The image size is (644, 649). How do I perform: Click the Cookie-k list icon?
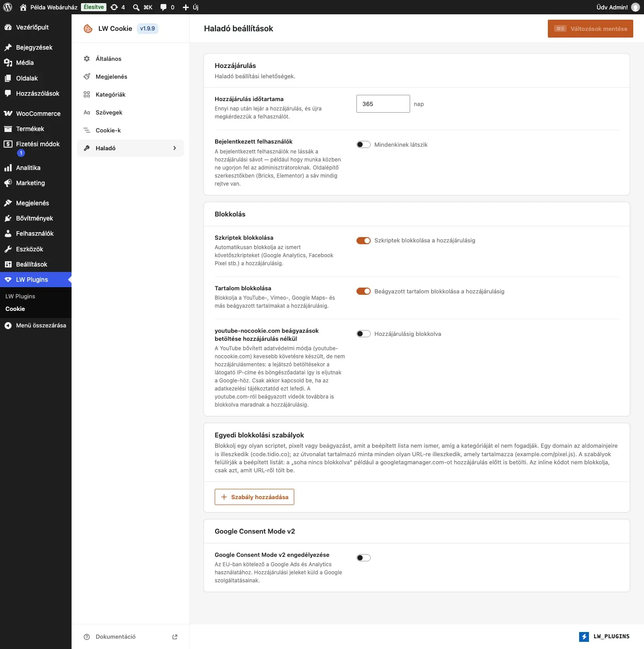tap(87, 130)
